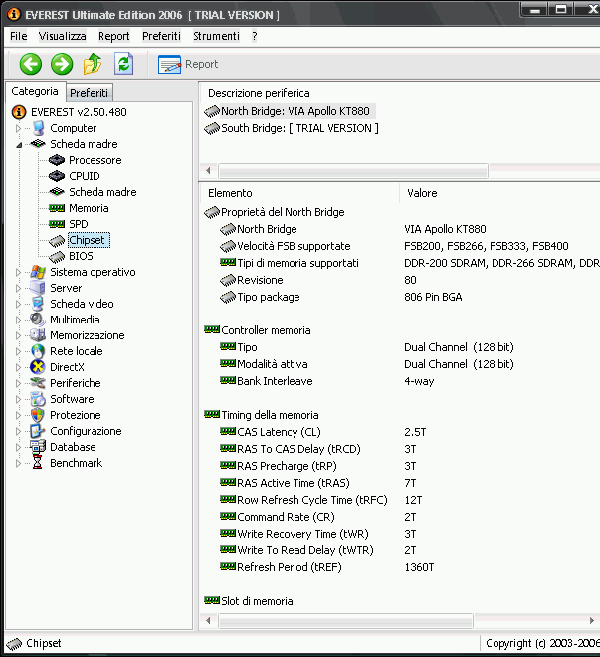Viewport: 600px width, 657px height.
Task: Select the Scheda madre child item
Action: pos(103,192)
